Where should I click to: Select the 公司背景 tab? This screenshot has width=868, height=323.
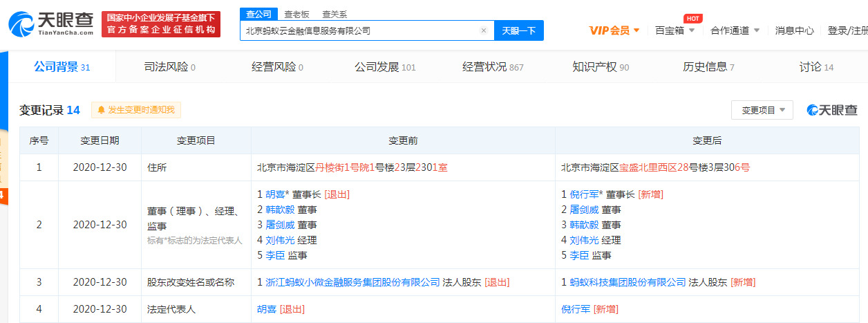[x=62, y=66]
